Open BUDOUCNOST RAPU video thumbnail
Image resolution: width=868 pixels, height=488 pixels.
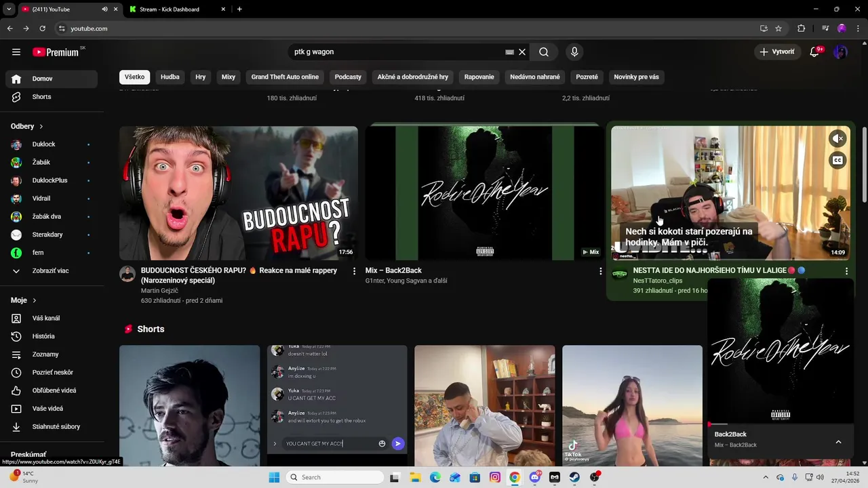tap(239, 193)
